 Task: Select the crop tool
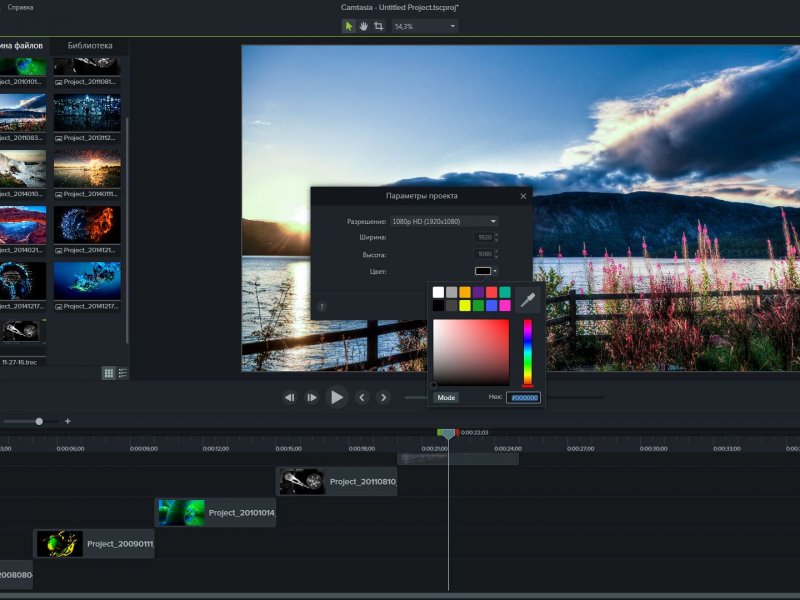379,26
